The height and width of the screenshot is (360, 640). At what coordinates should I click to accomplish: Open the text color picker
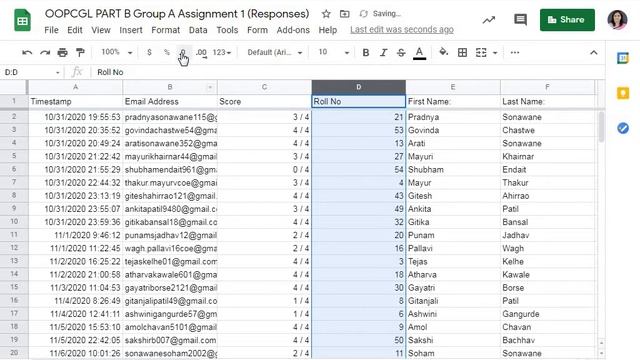point(419,53)
